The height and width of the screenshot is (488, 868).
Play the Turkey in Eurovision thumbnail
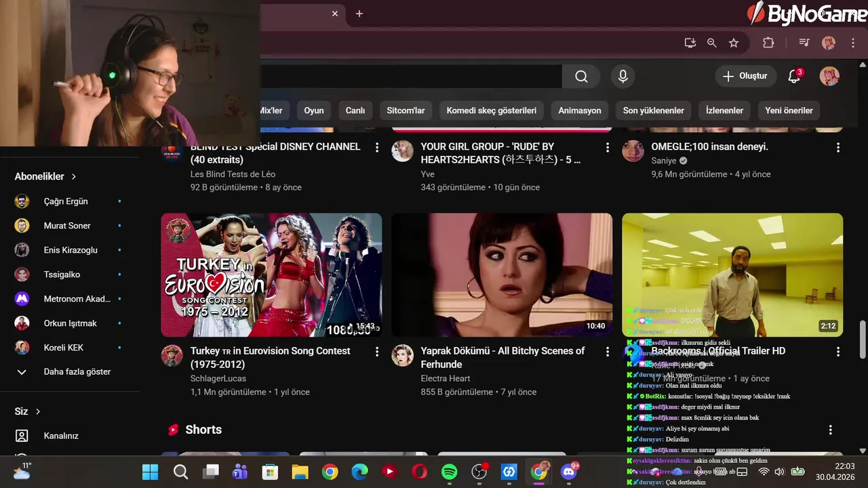(271, 275)
